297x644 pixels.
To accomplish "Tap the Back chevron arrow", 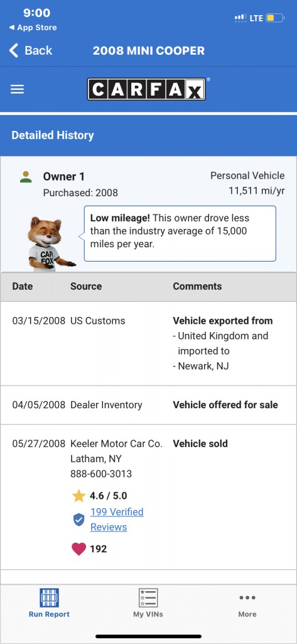I will (x=14, y=50).
